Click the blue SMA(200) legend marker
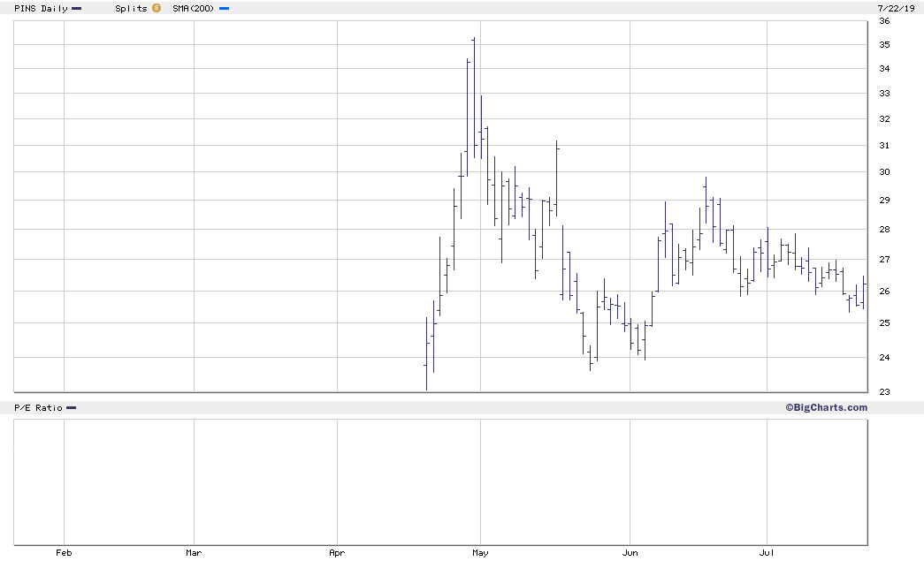Screen dimensions: 924x561 (224, 9)
